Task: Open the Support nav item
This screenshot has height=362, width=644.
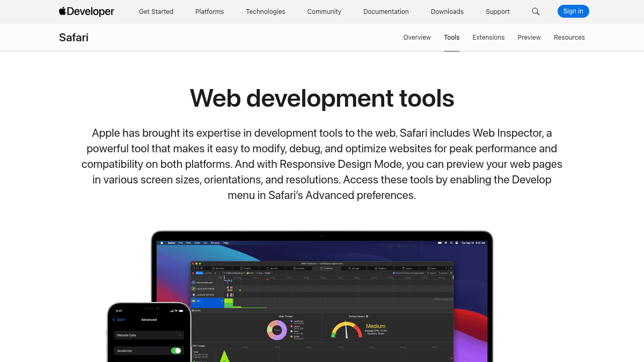Action: coord(497,11)
